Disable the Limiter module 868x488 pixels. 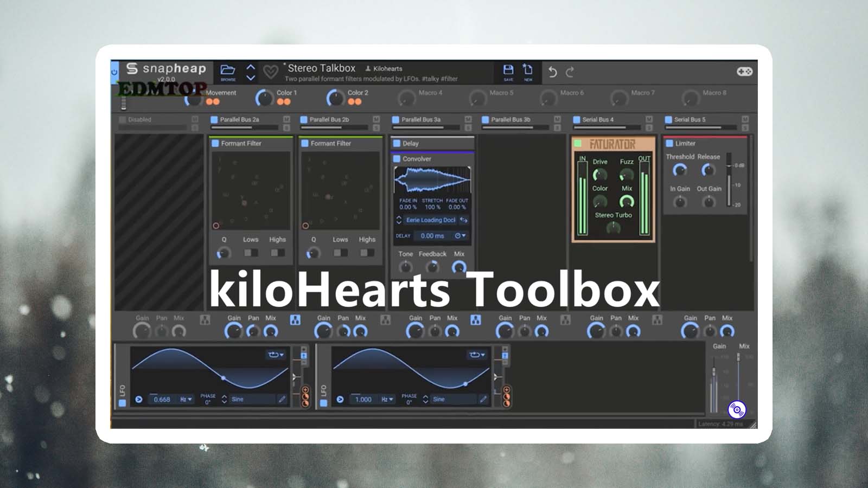tap(669, 144)
